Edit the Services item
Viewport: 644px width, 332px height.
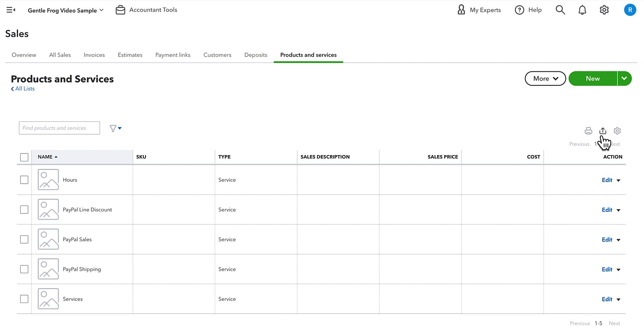coord(607,299)
